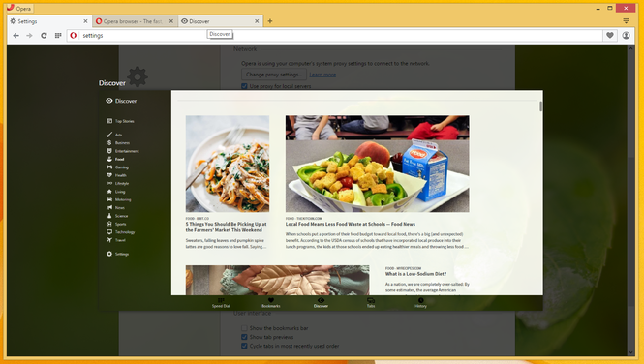The width and height of the screenshot is (644, 364).
Task: Click the Arts brush icon
Action: (109, 135)
